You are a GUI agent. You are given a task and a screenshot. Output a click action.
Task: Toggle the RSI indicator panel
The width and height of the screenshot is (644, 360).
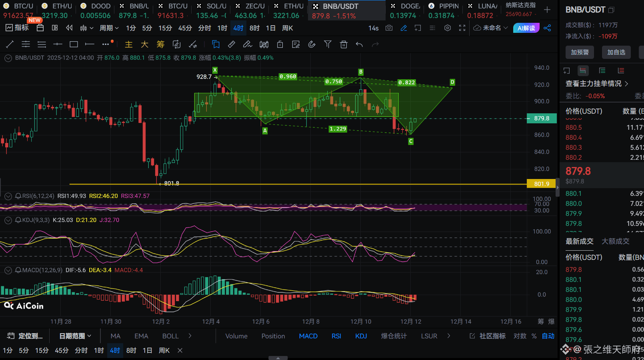coord(336,336)
